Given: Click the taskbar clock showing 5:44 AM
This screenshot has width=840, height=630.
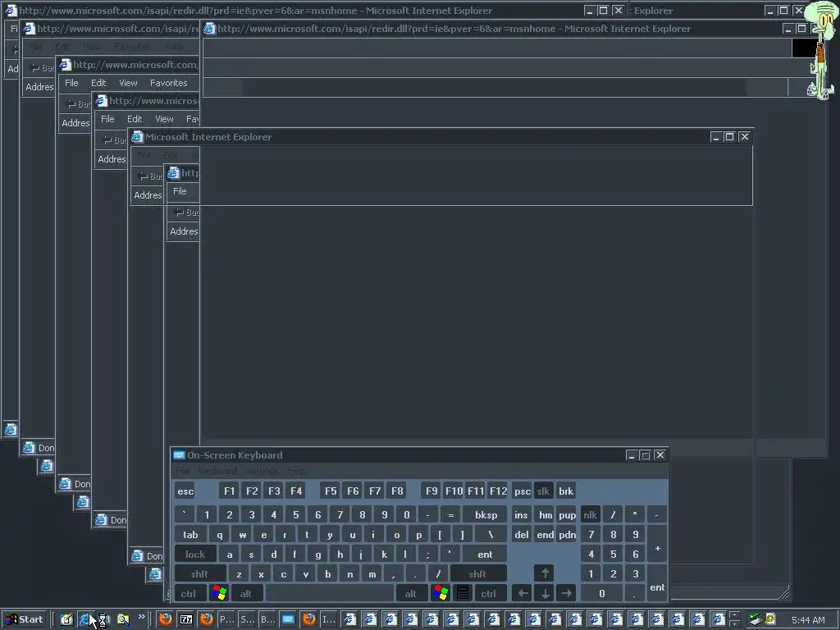Looking at the screenshot, I should click(808, 620).
